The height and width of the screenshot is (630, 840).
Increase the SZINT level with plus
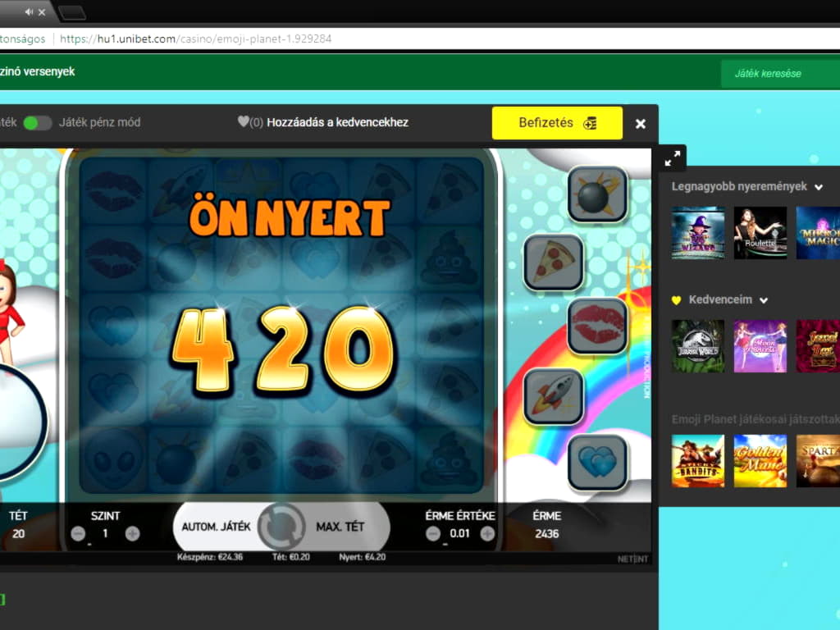click(x=132, y=533)
